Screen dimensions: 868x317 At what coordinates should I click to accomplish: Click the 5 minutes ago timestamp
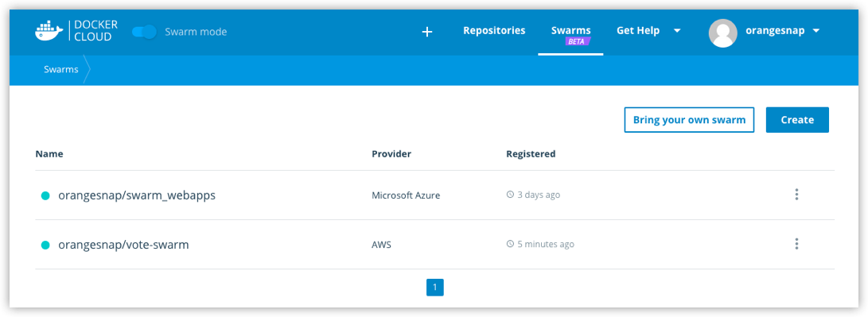coord(546,245)
